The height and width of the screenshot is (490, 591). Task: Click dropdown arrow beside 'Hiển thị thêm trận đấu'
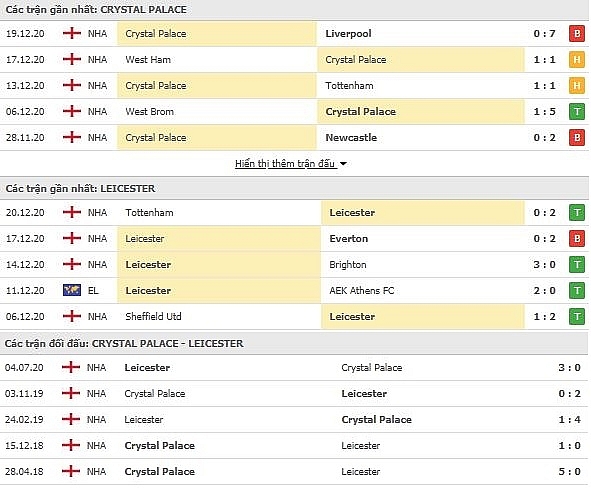pos(343,164)
